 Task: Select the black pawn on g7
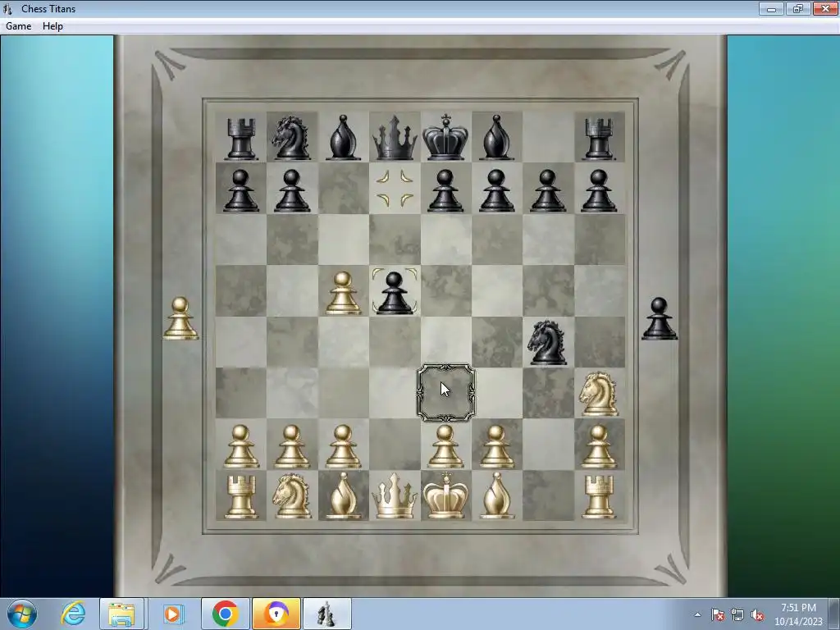[547, 190]
